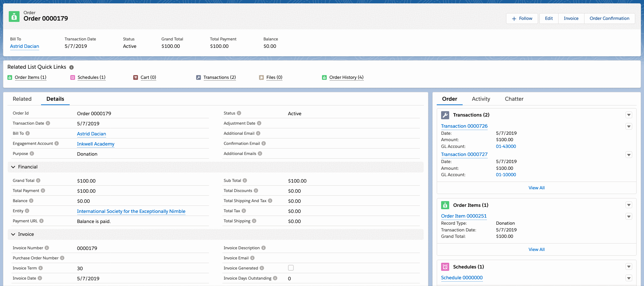Click the info icon beside Payment URL
Screen dimensions: 644x286
41,221
